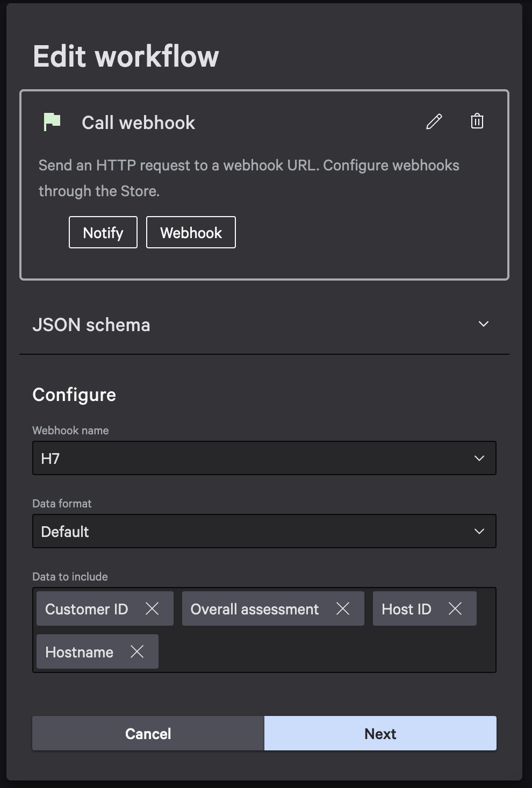532x788 pixels.
Task: Expand the JSON schema section chevron
Action: 483,324
